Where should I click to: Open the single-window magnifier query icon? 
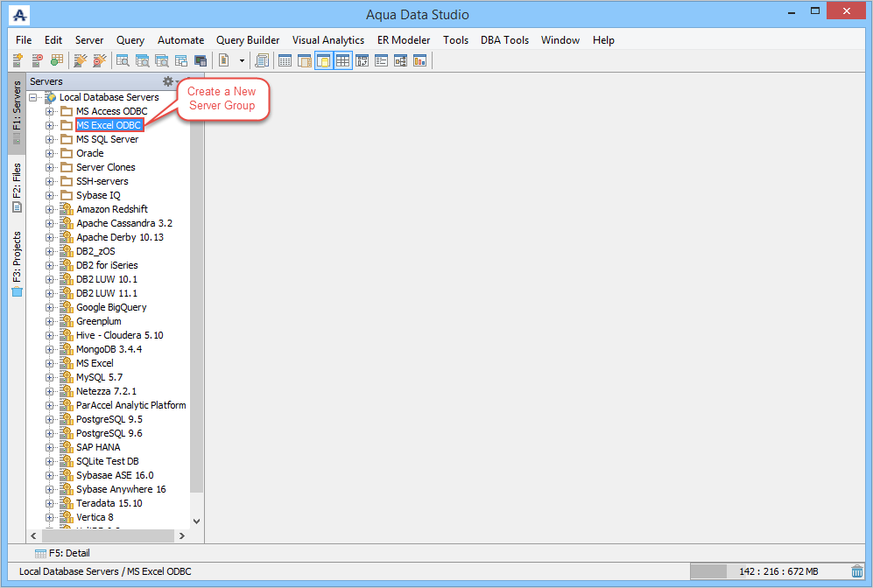coord(123,60)
